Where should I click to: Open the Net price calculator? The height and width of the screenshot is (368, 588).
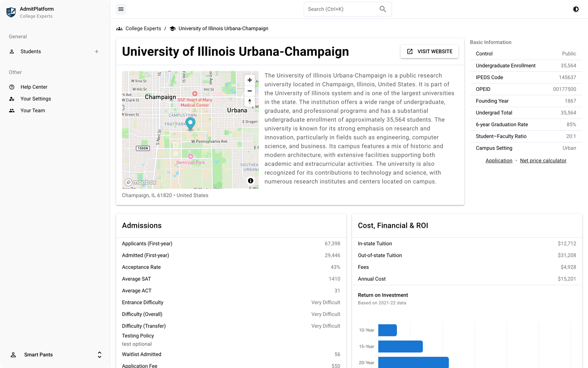coord(543,160)
